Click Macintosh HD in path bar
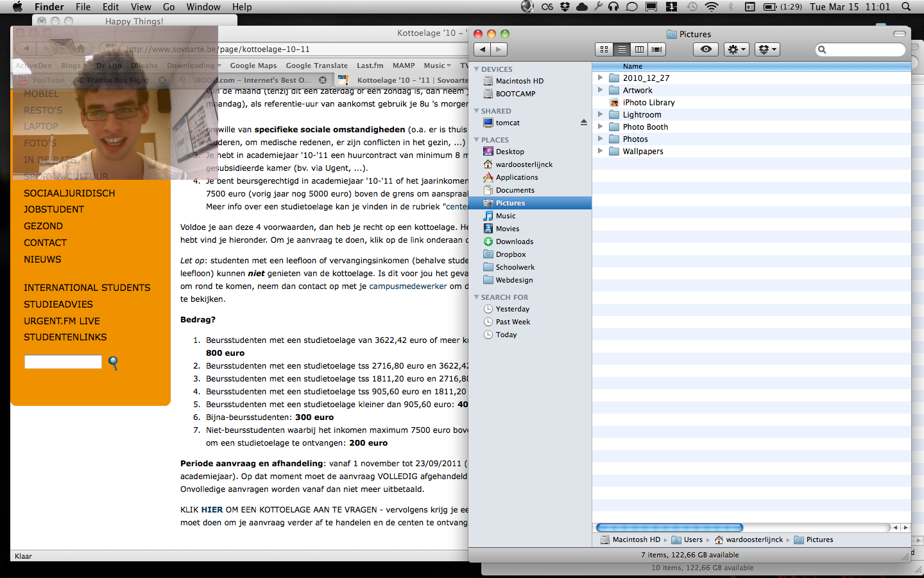 tap(630, 539)
